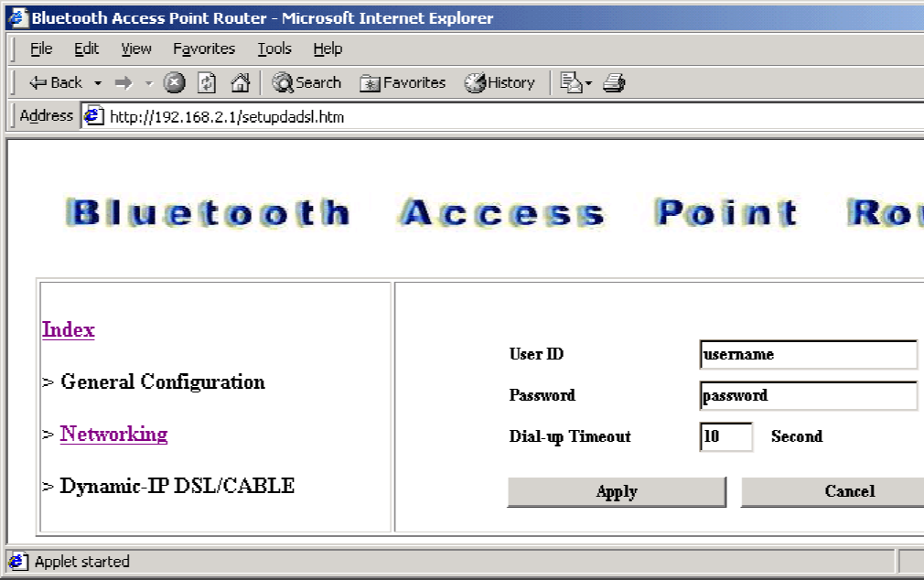924x580 pixels.
Task: Open the Help menu
Action: click(x=328, y=48)
